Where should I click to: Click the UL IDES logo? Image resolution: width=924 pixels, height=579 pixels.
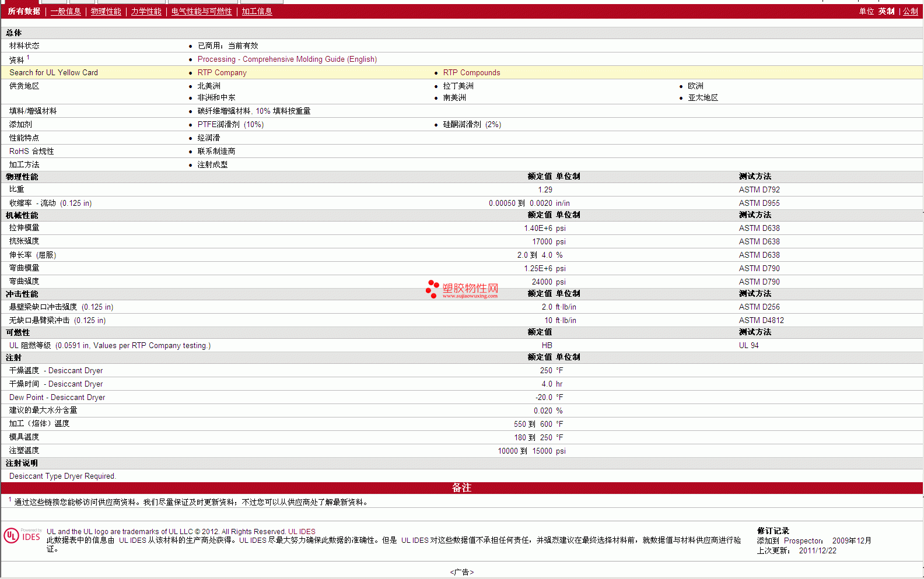tap(22, 536)
